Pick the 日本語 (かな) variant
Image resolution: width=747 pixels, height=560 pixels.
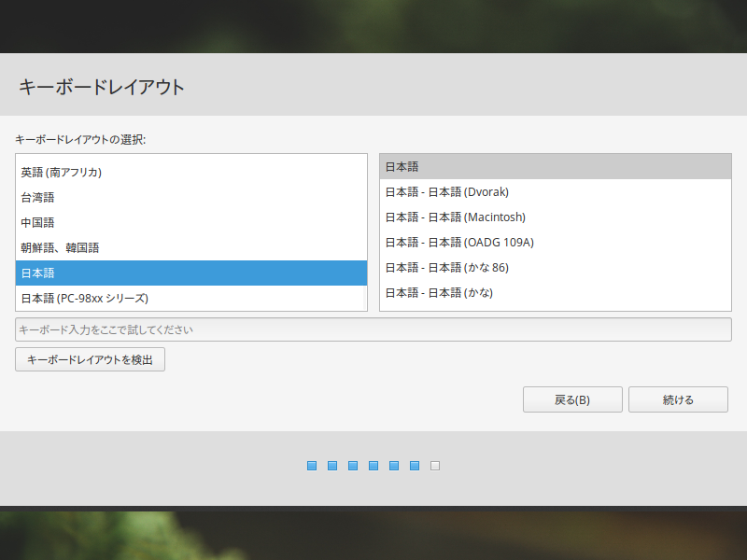[x=555, y=293]
